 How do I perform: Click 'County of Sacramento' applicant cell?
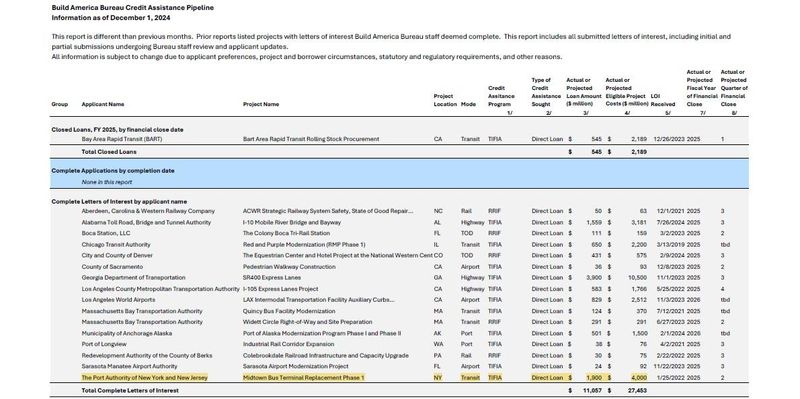click(112, 267)
